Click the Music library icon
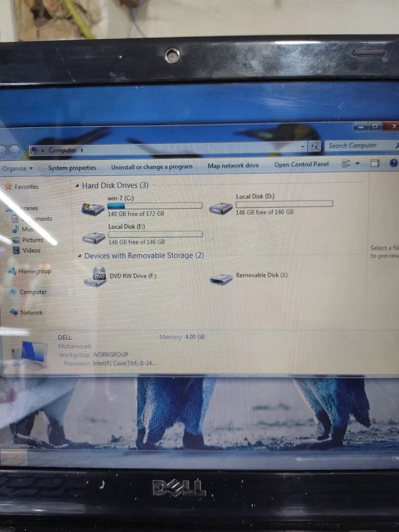The height and width of the screenshot is (532, 399). [x=16, y=229]
